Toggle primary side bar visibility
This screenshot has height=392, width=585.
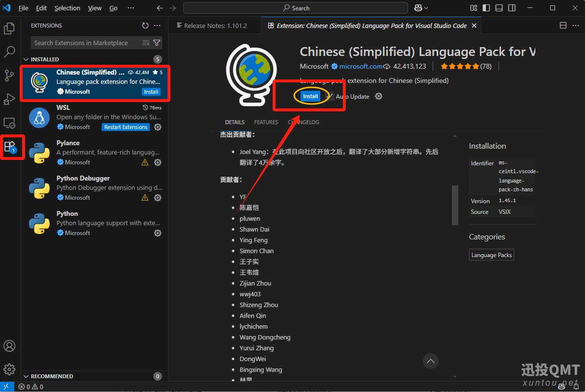tap(486, 8)
